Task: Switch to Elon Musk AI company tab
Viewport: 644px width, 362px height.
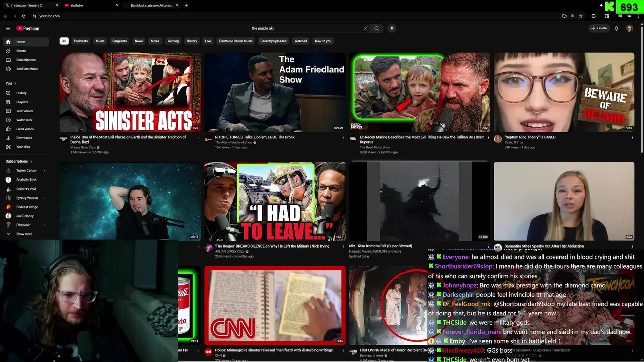Action: click(x=151, y=5)
